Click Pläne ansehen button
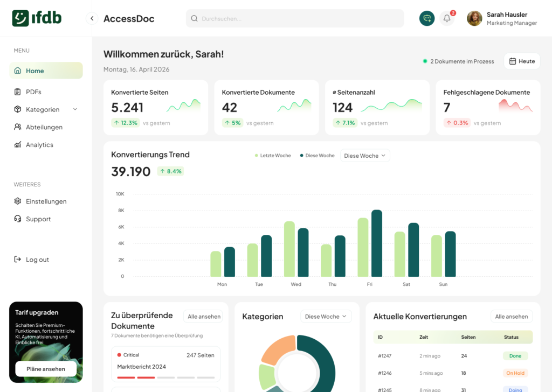Screen dimensions: 552x392 point(46,369)
